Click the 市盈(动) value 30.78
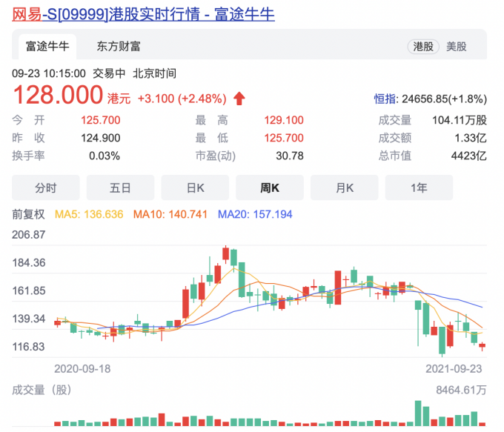This screenshot has height=432, width=504. click(290, 156)
